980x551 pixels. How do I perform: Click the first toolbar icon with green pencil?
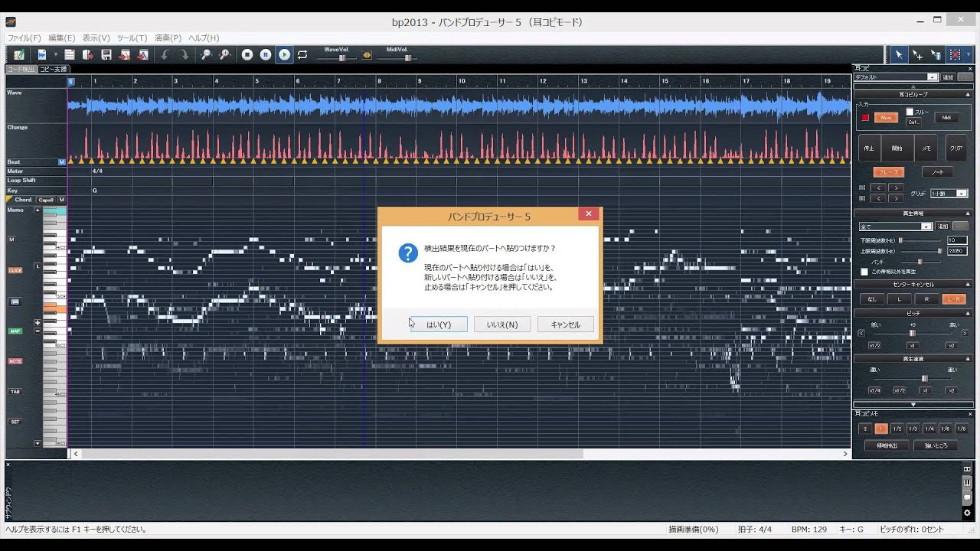pyautogui.click(x=19, y=54)
